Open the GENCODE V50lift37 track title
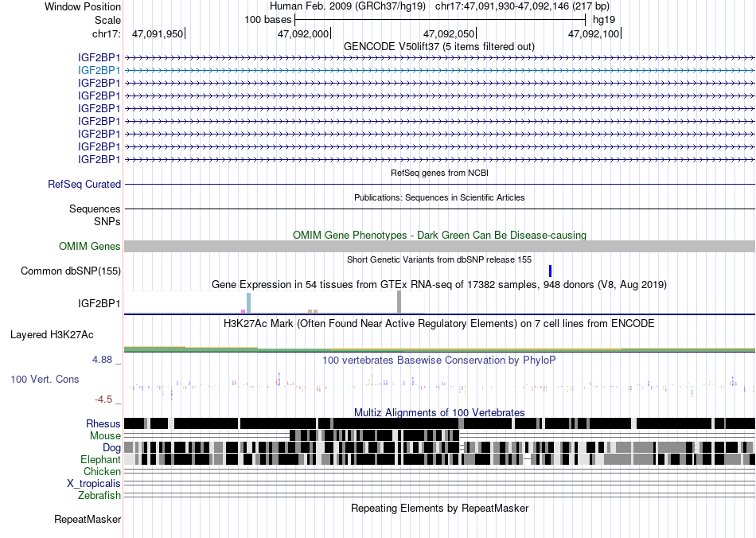 tap(438, 47)
